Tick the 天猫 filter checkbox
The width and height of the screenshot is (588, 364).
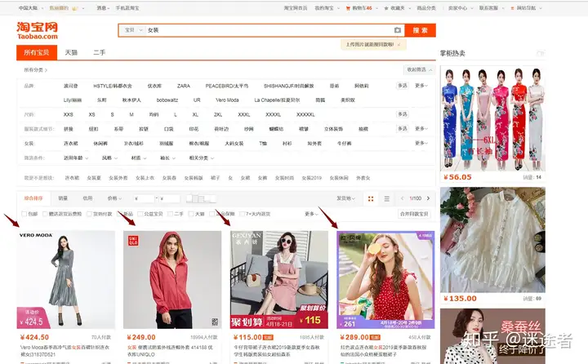coord(191,214)
